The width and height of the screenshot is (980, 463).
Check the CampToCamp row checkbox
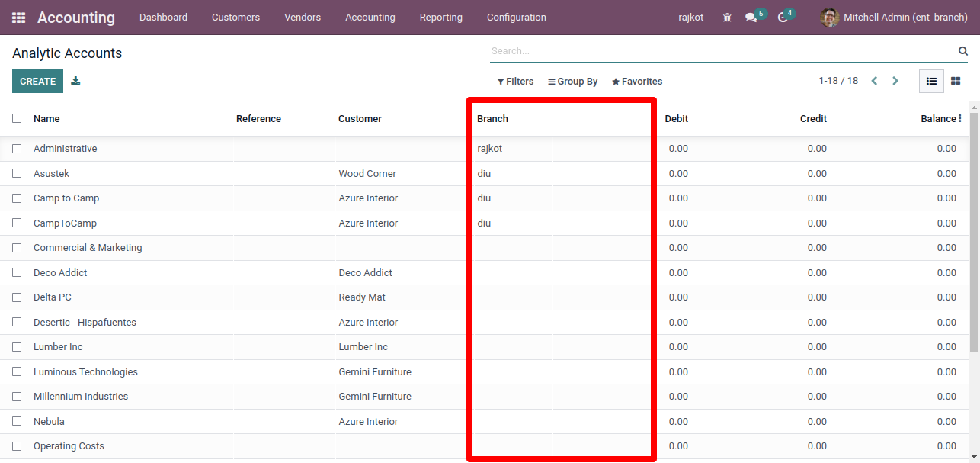click(x=17, y=223)
